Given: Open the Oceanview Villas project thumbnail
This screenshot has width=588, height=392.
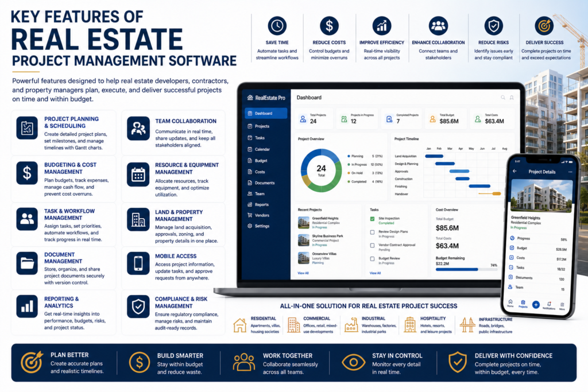Looking at the screenshot, I should coord(303,258).
